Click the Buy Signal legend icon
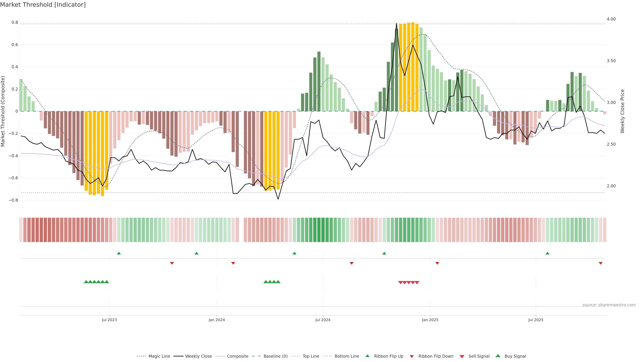Image resolution: width=644 pixels, height=362 pixels. tap(498, 356)
